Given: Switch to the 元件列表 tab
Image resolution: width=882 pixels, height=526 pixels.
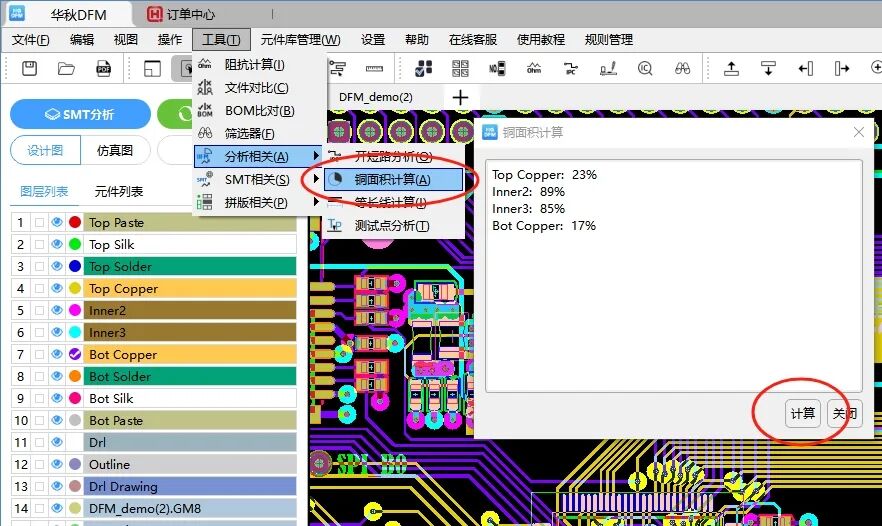Looking at the screenshot, I should pos(118,191).
